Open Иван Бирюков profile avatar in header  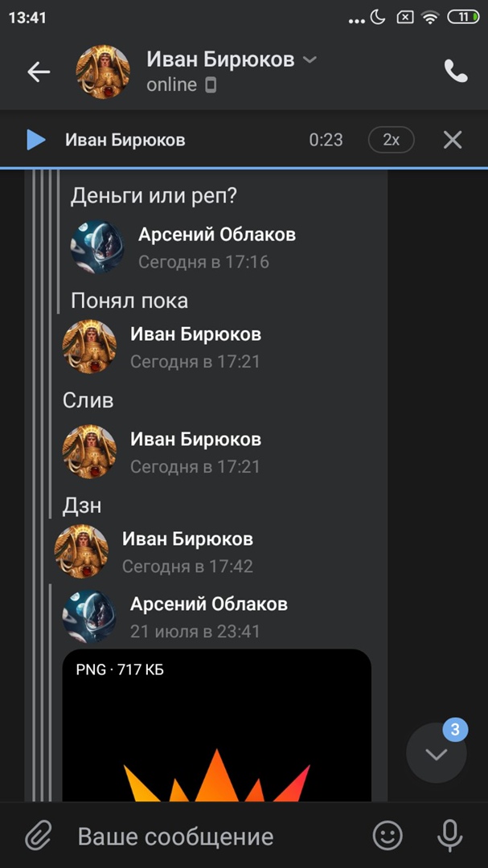click(102, 72)
